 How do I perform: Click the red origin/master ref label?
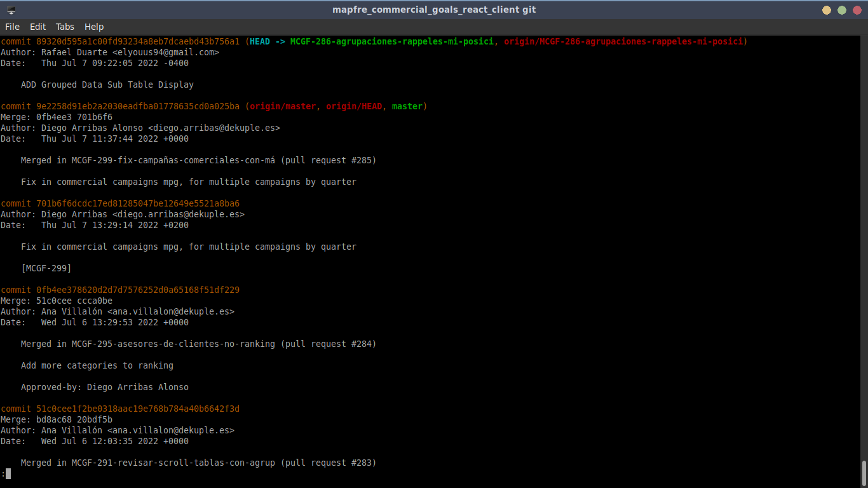[x=282, y=107]
